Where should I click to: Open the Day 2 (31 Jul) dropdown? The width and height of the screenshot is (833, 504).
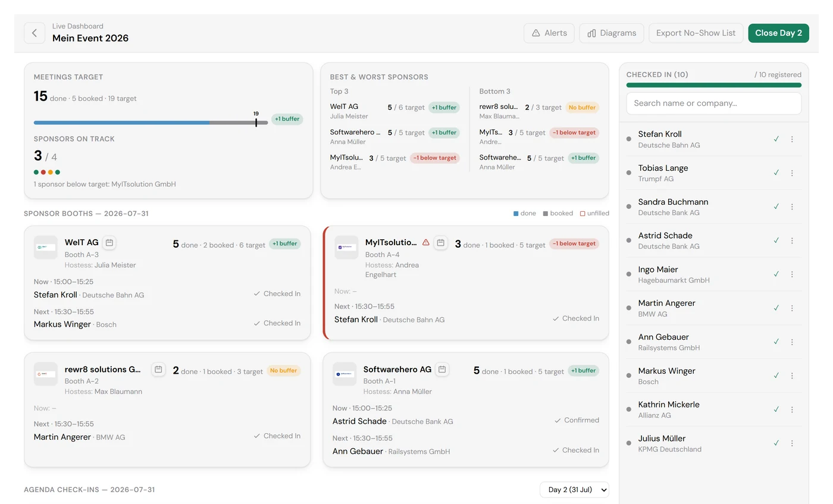pos(574,490)
